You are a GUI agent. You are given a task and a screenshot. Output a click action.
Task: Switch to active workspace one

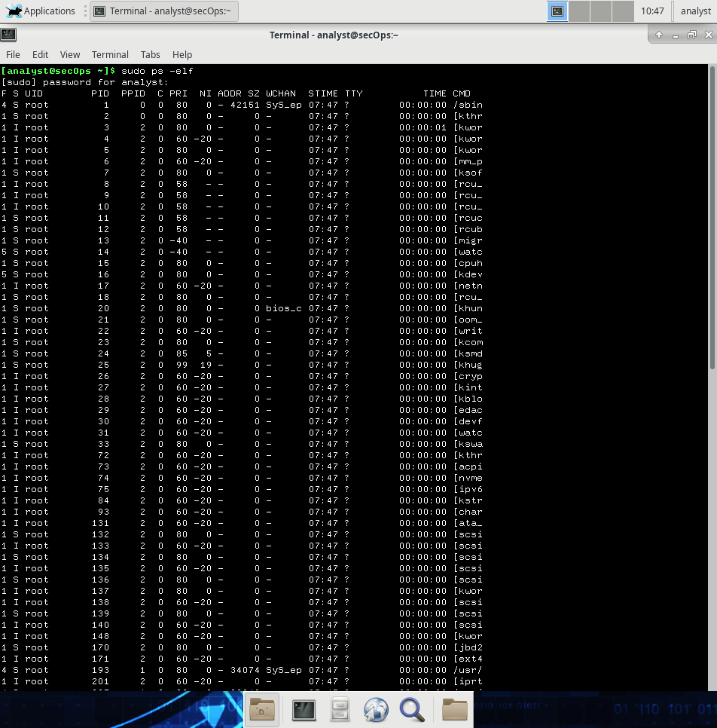coord(557,11)
